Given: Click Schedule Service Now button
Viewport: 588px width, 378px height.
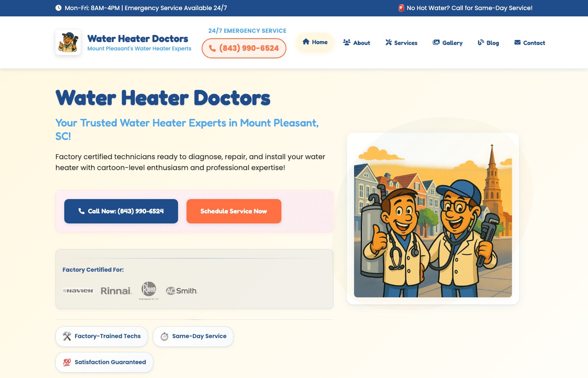Looking at the screenshot, I should (234, 211).
